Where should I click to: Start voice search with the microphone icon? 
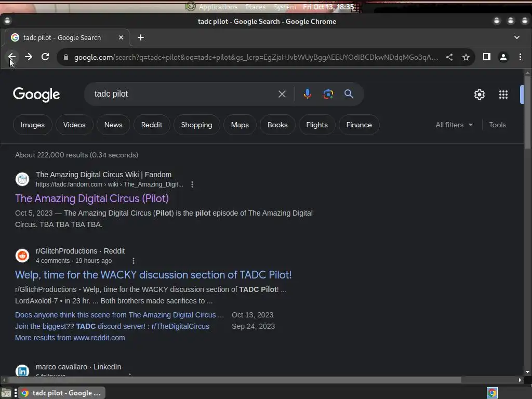tap(308, 94)
